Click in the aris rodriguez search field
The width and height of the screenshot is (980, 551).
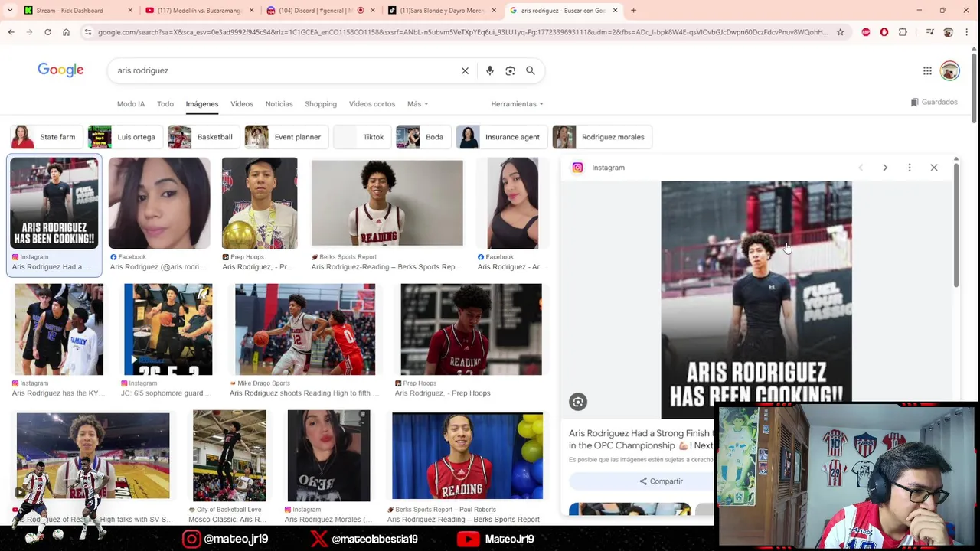(283, 70)
